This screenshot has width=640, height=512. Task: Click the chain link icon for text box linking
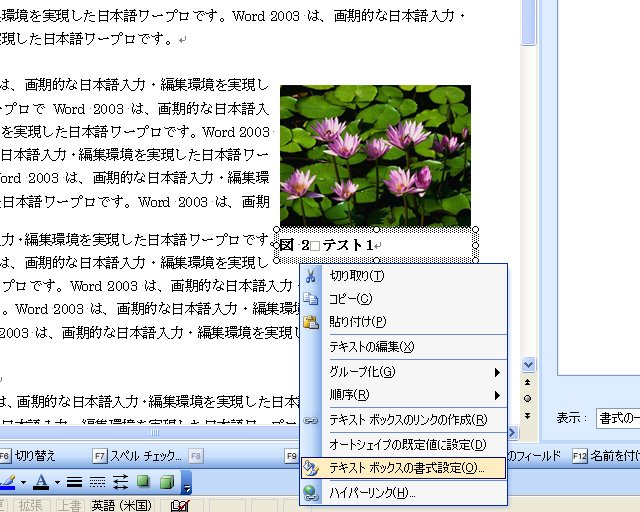pyautogui.click(x=311, y=420)
